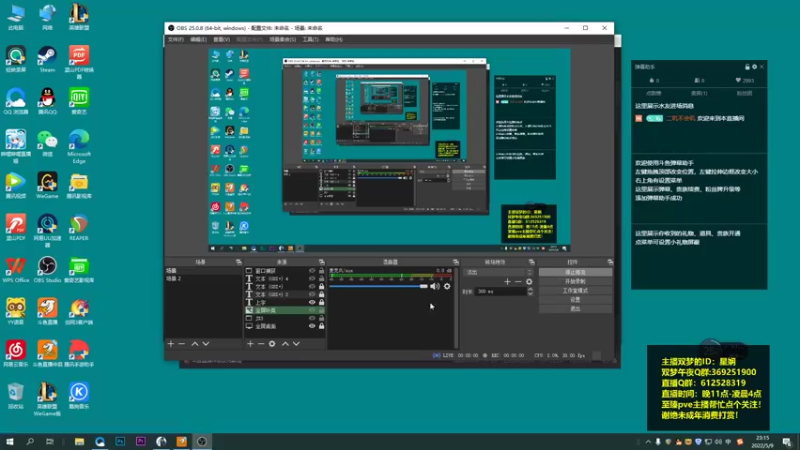Open the 帮助(H) menu in OBS

pos(334,39)
